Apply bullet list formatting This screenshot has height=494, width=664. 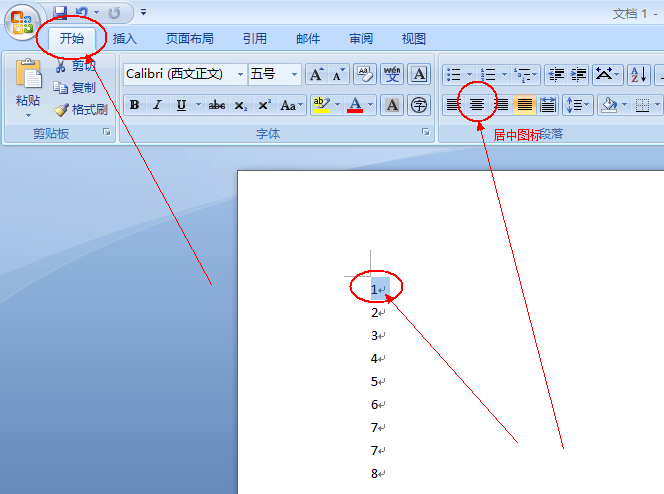click(454, 75)
